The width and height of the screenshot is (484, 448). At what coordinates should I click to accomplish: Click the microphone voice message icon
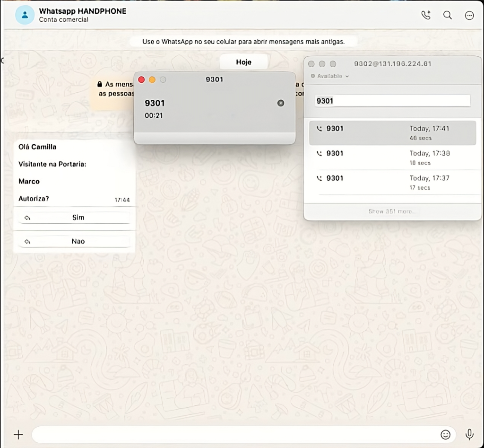point(469,434)
